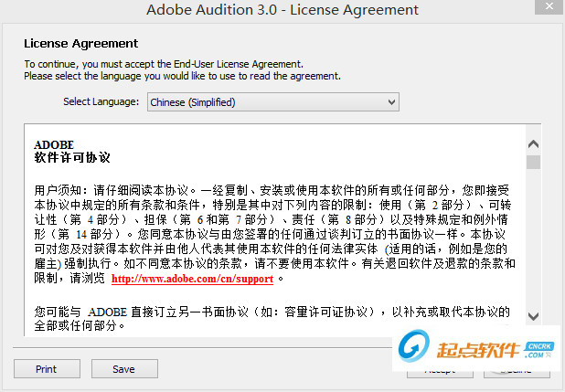Image resolution: width=565 pixels, height=392 pixels.
Task: Accept the license agreement
Action: (439, 369)
